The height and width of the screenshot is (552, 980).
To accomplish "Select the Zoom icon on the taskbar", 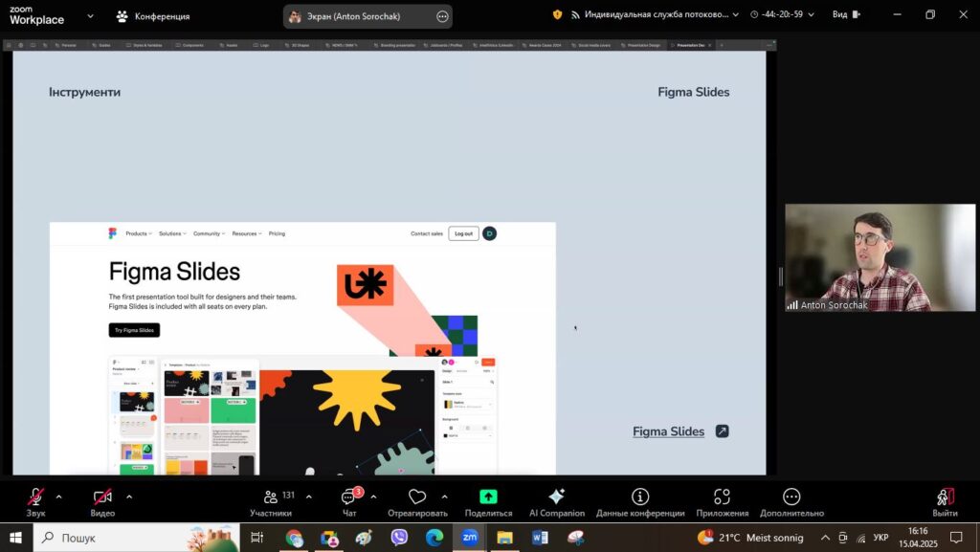I will [x=469, y=538].
